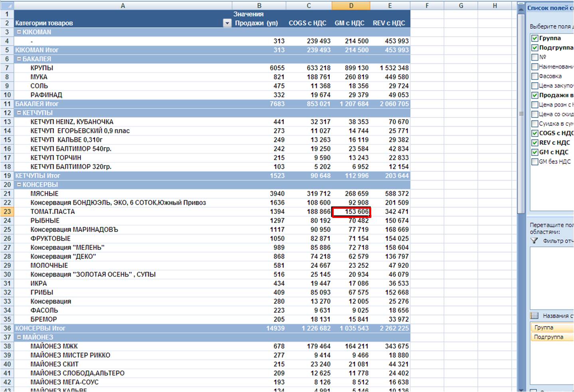Collapse the KIKOMAN group

[19, 32]
